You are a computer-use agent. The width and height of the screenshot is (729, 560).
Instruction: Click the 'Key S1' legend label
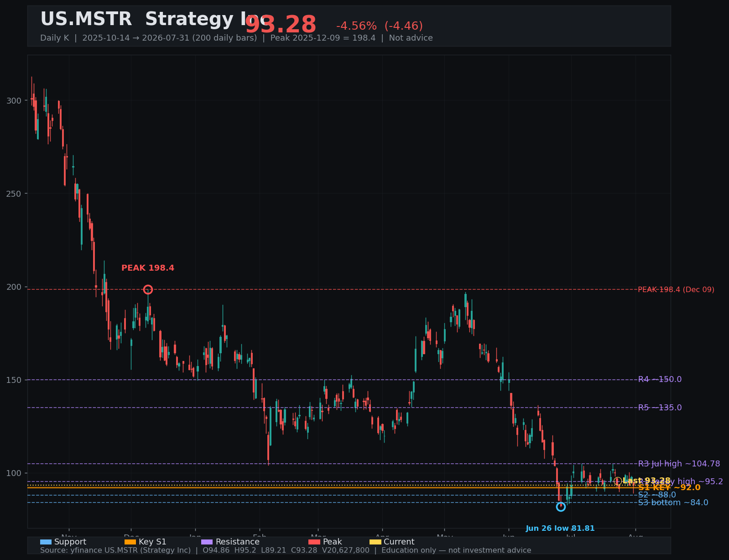(152, 542)
